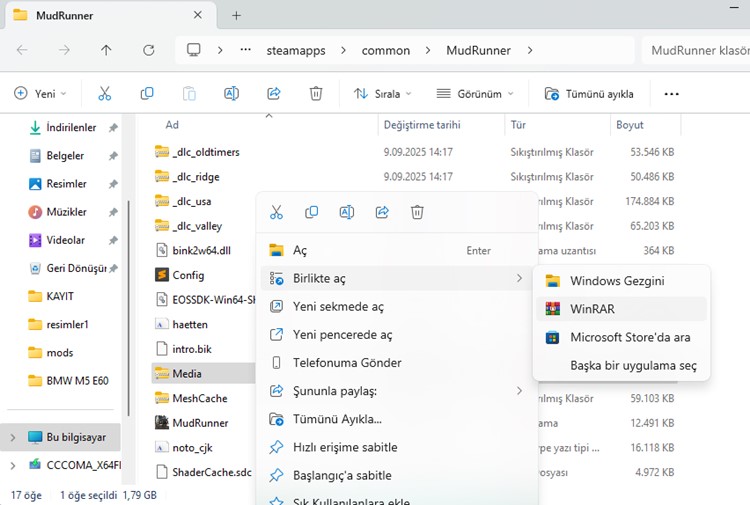
Task: Expand breadcrumb chevron after common
Action: click(428, 50)
